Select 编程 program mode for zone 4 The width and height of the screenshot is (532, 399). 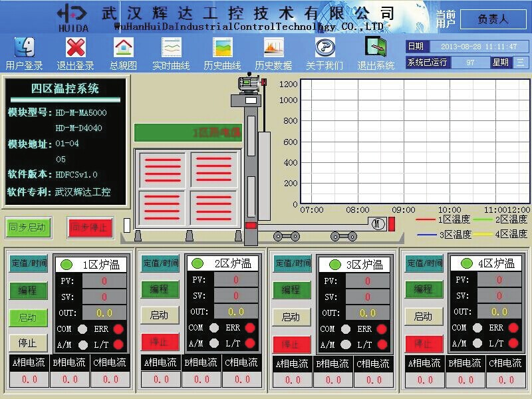click(423, 289)
